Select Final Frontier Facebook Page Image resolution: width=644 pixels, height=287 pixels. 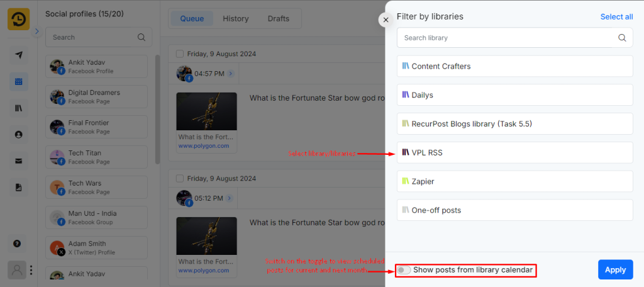(96, 127)
